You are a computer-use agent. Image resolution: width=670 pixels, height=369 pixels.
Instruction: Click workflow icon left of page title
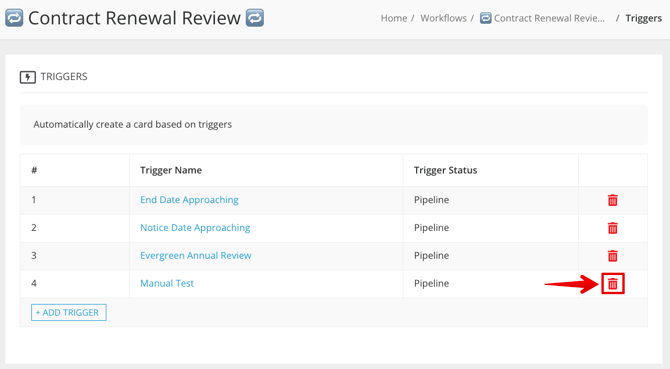[14, 18]
